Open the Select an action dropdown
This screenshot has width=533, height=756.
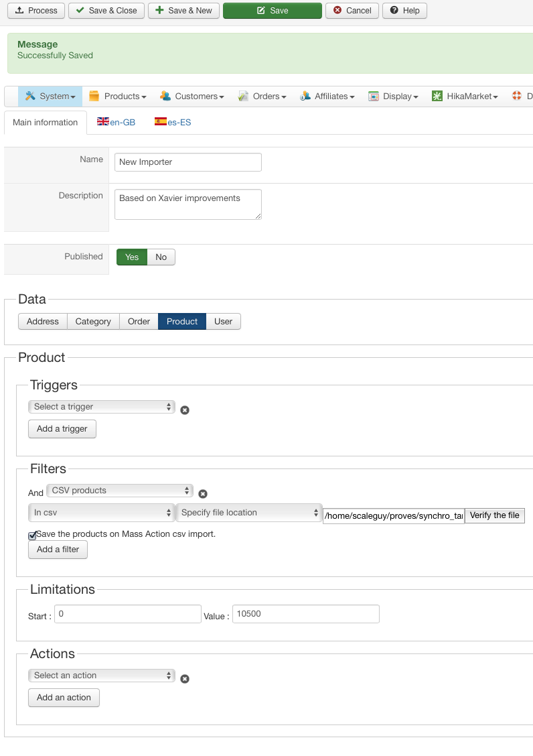point(102,676)
